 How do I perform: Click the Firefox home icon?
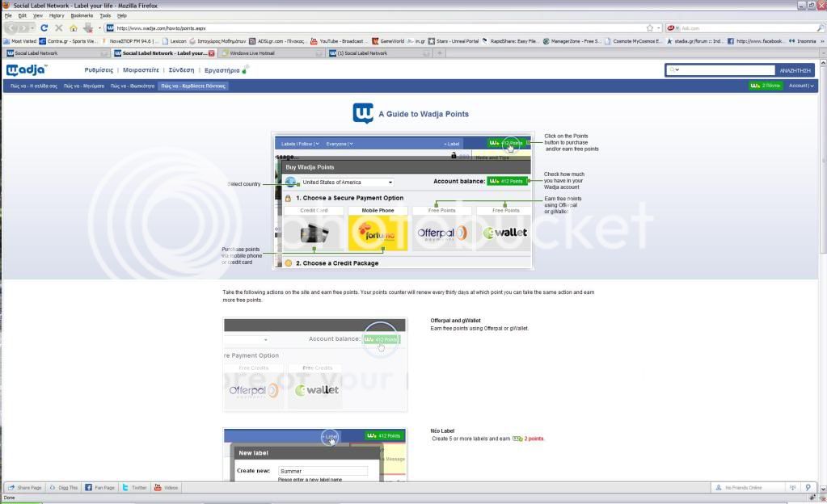point(73,27)
